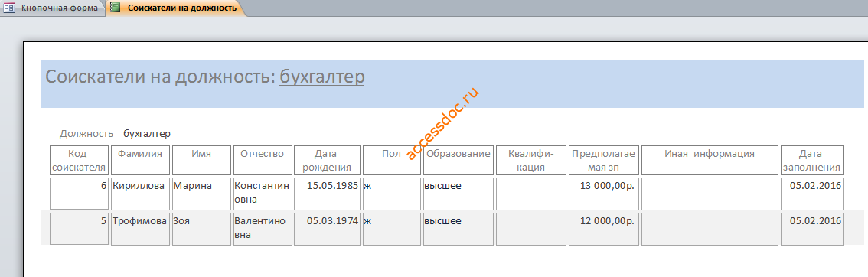
Task: Click the Трофимова surname cell
Action: [x=140, y=229]
